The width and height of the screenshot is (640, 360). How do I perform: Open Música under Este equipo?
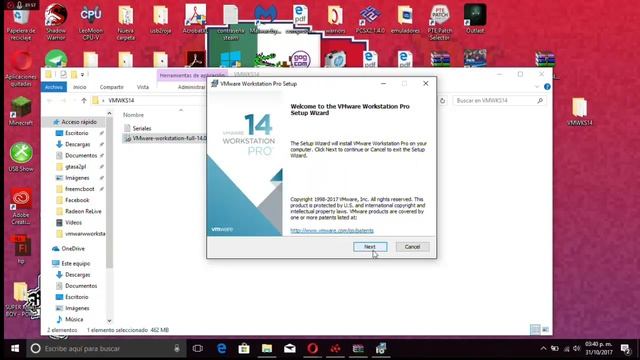pyautogui.click(x=74, y=319)
